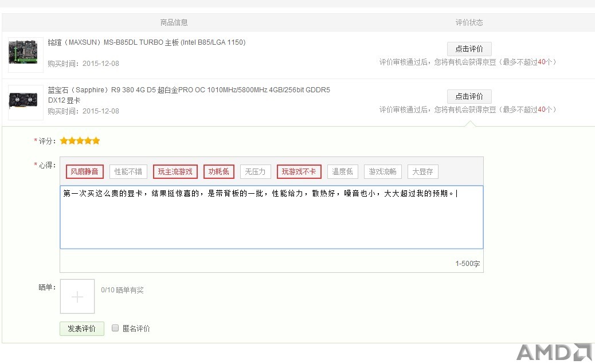The width and height of the screenshot is (595, 364).
Task: Select the fourth rating star
Action: (x=88, y=141)
